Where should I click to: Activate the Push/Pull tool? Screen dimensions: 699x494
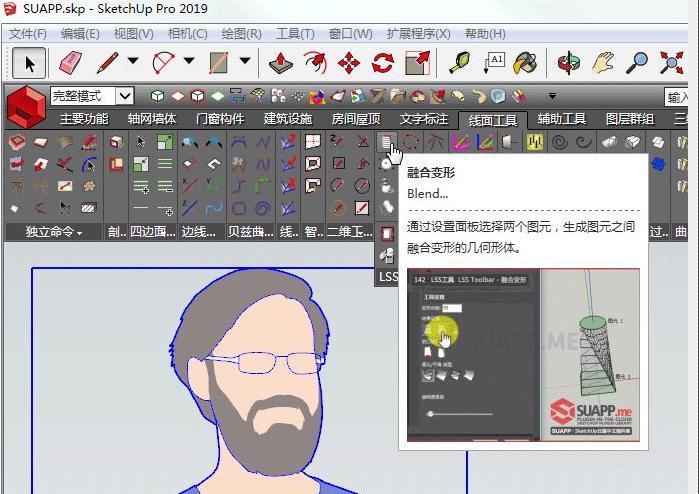pos(280,63)
